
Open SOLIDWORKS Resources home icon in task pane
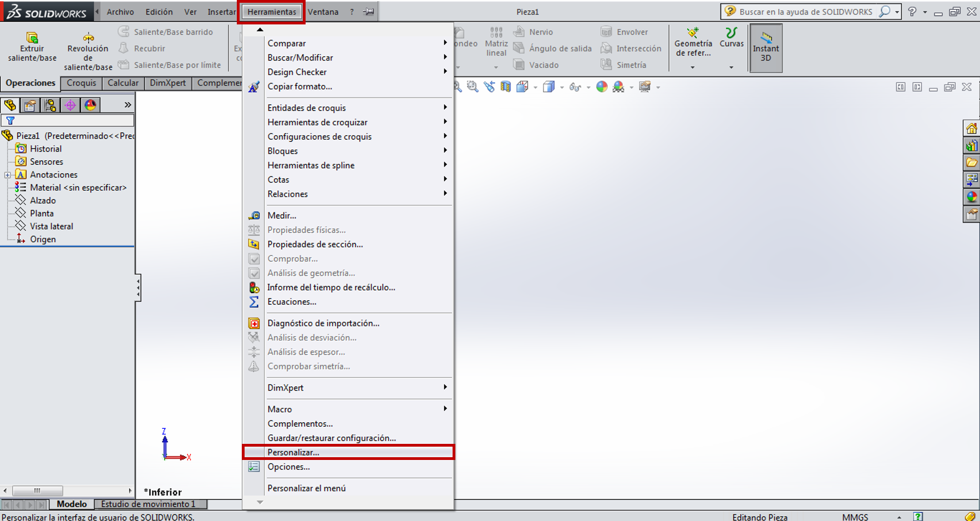(x=972, y=129)
